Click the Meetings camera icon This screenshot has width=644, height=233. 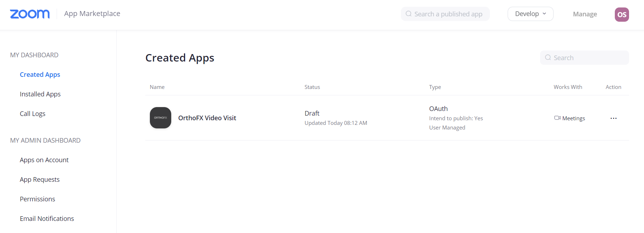(557, 118)
